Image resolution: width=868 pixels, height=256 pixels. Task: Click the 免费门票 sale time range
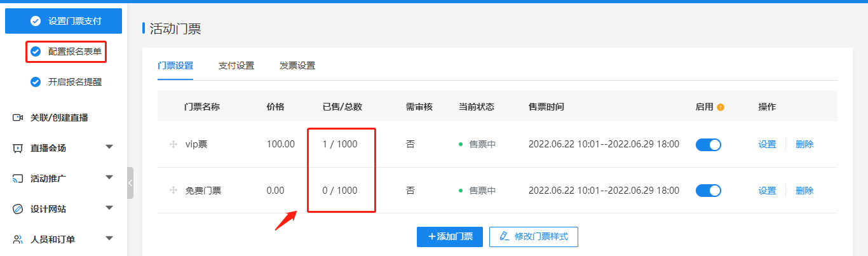click(x=604, y=190)
